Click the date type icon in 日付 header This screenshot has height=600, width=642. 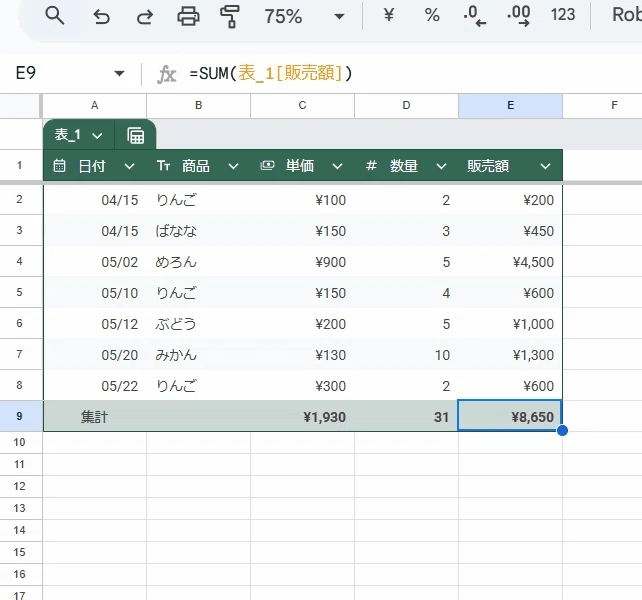pyautogui.click(x=59, y=165)
